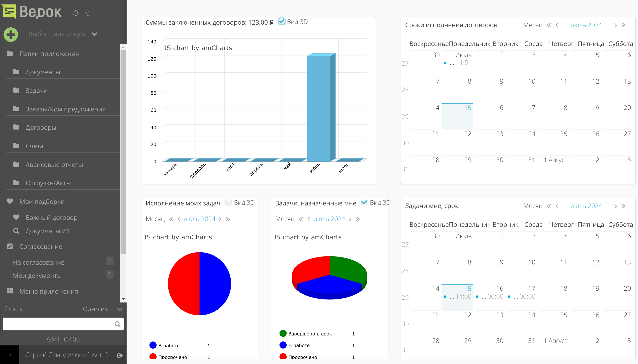Open Авансовые отчеты folder
Image resolution: width=638 pixels, height=364 pixels.
54,165
